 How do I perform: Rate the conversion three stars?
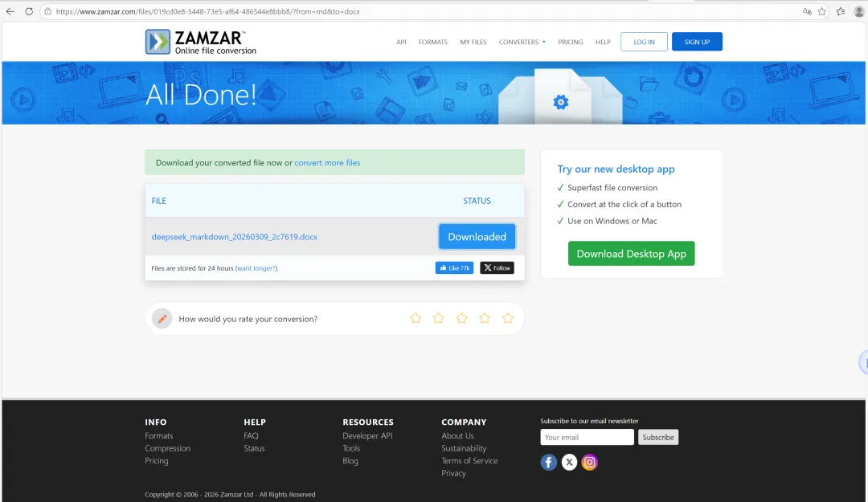click(x=461, y=318)
